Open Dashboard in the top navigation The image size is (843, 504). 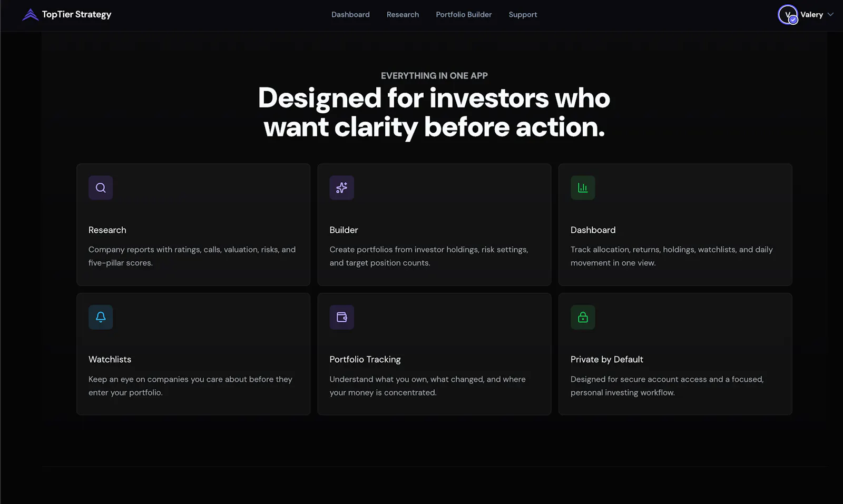tap(350, 15)
